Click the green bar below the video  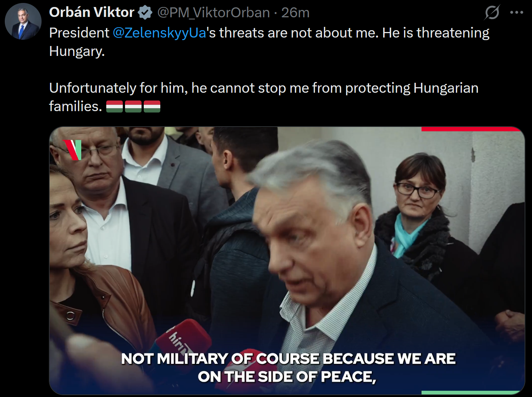coord(471,393)
